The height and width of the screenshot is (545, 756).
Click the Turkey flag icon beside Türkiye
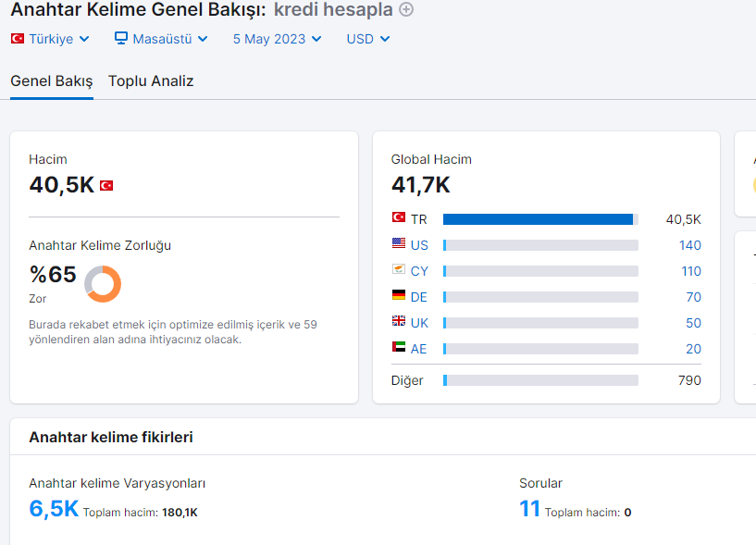[18, 39]
